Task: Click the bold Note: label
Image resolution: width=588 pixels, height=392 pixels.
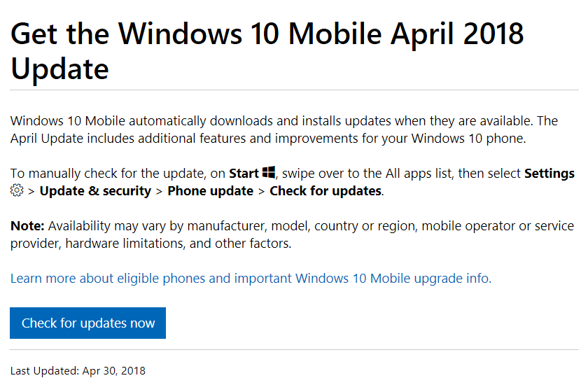Action: (x=27, y=226)
